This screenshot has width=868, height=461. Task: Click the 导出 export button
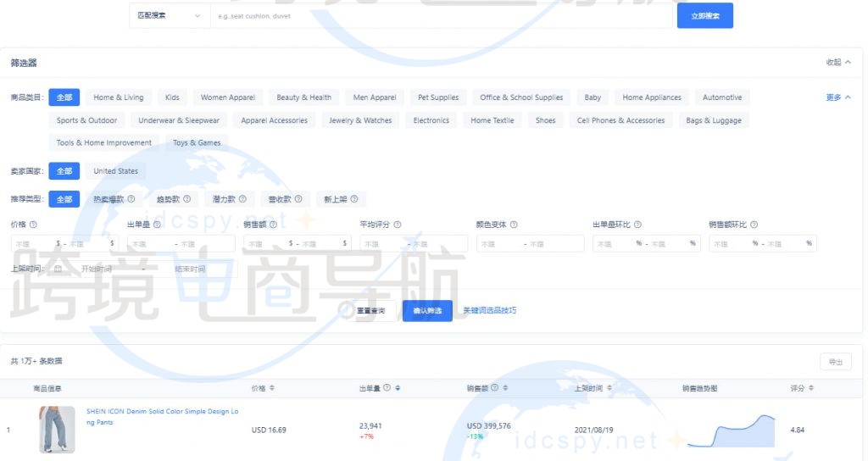click(835, 362)
